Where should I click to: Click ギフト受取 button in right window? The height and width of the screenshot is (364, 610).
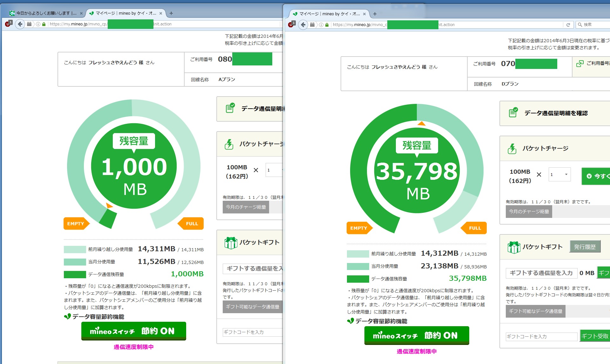(594, 336)
